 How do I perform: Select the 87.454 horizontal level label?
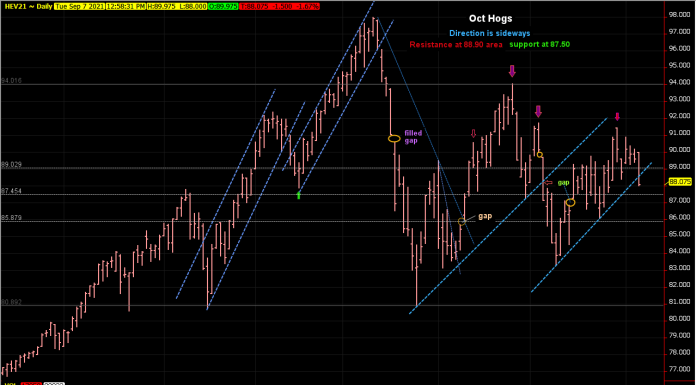10,191
